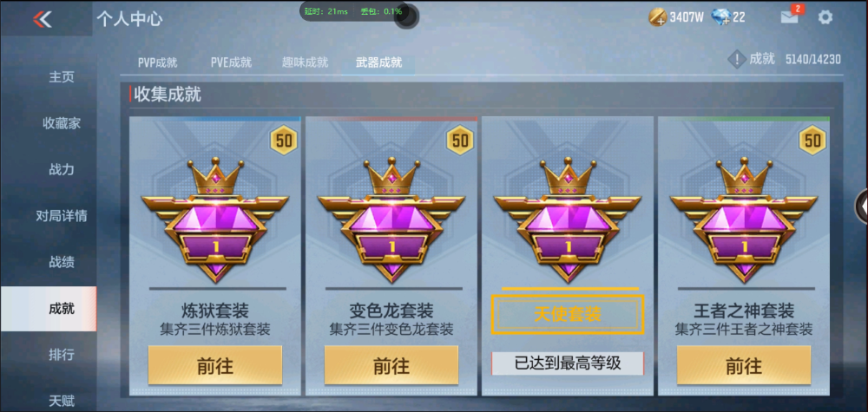Click 前往 under 王者之神套装

click(744, 365)
